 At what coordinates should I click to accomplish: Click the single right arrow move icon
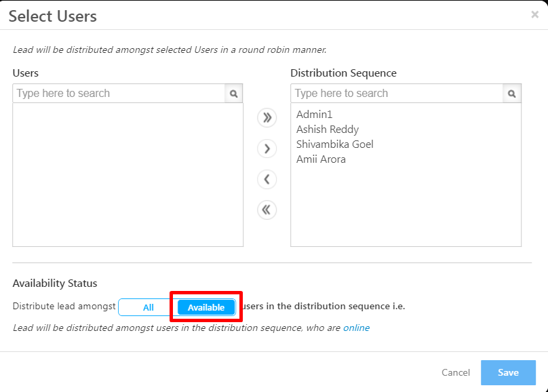267,149
